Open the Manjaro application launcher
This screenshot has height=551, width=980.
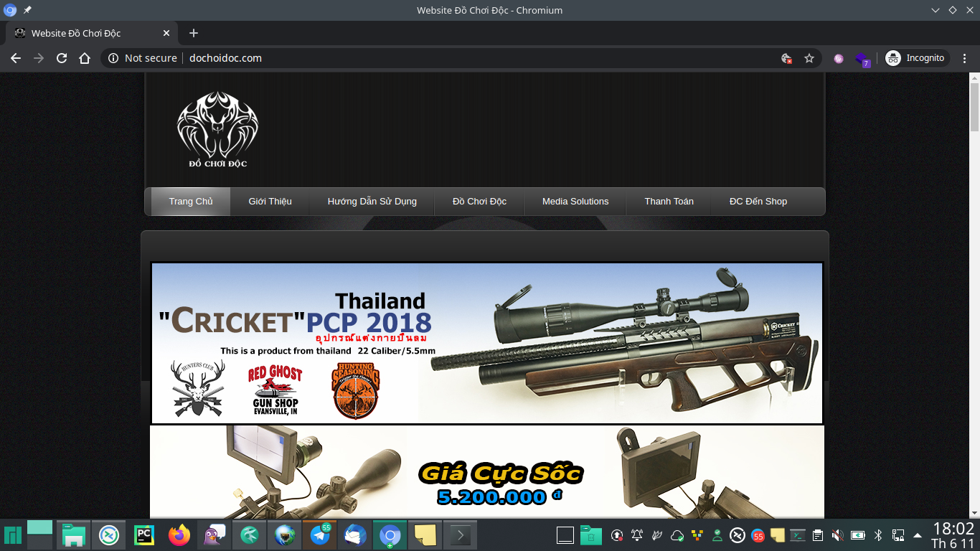(13, 535)
